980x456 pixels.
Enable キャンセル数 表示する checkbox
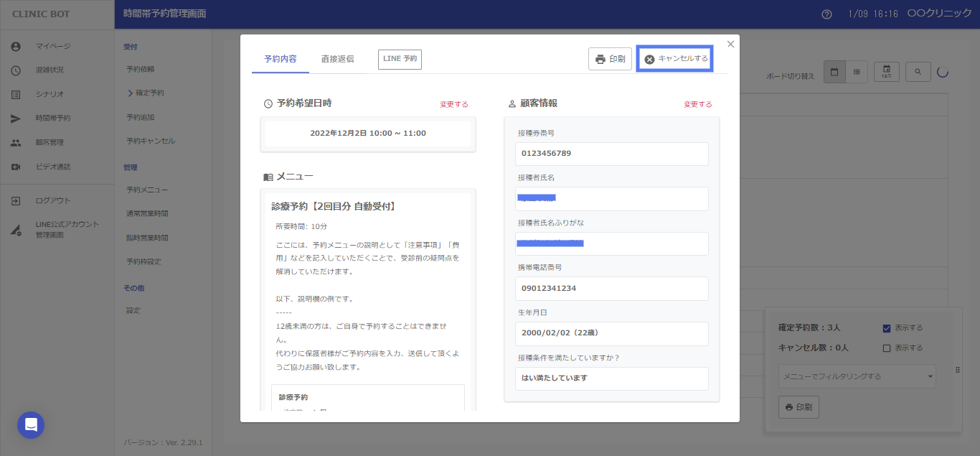tap(887, 348)
